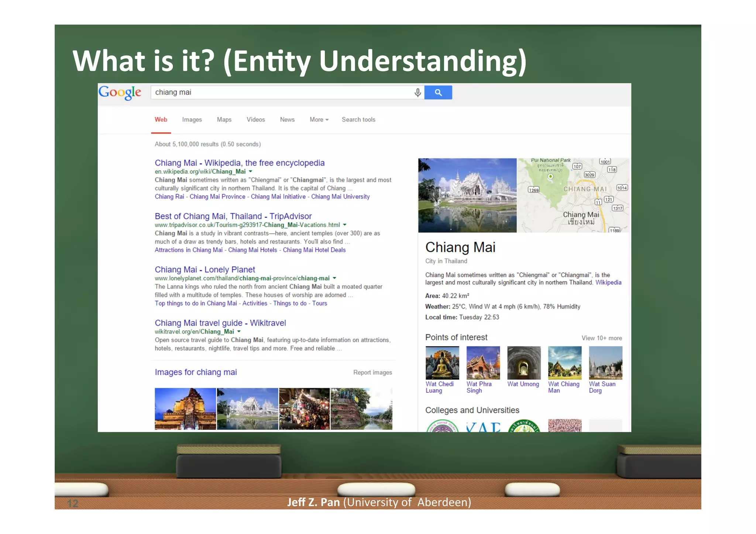This screenshot has height=534, width=756.
Task: Expand arrow next to lonelyplanet.com URL
Action: click(334, 278)
